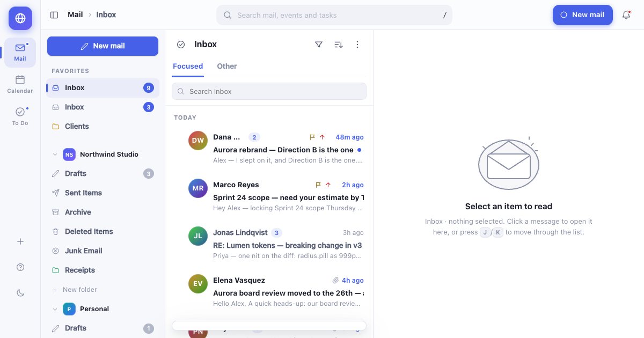Open 'RE: Lumen tokens — breaking change' message
This screenshot has width=644, height=338.
click(288, 246)
